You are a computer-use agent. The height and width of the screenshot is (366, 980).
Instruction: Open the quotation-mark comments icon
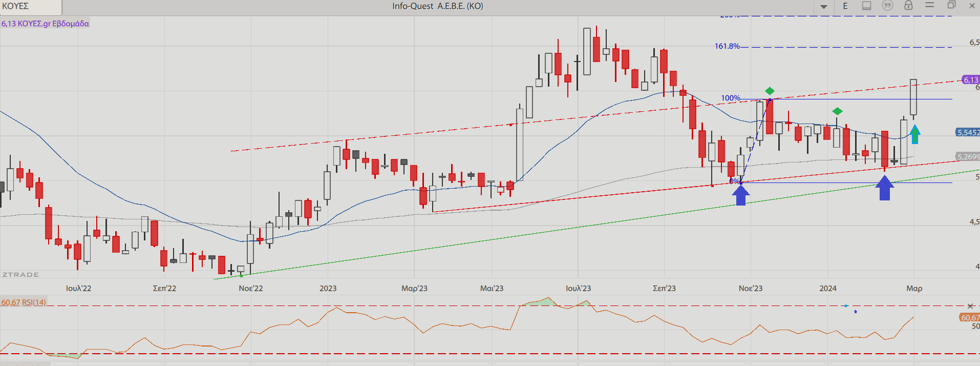(887, 6)
